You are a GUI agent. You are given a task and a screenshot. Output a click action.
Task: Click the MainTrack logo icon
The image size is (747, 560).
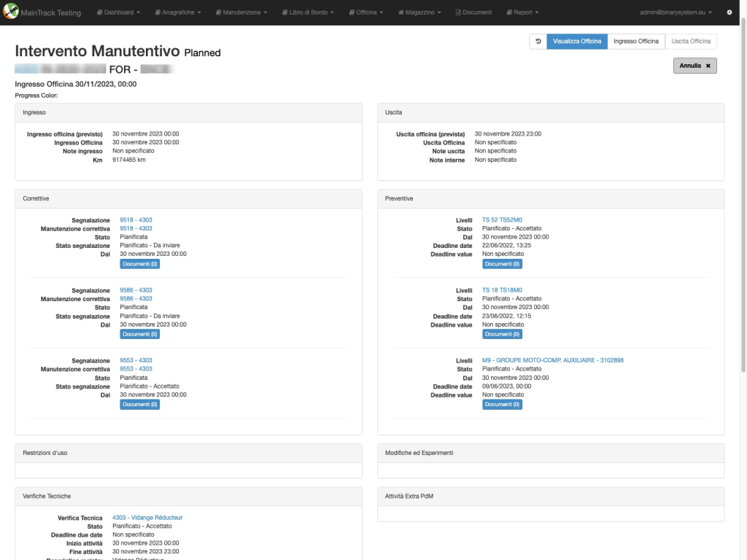click(10, 12)
